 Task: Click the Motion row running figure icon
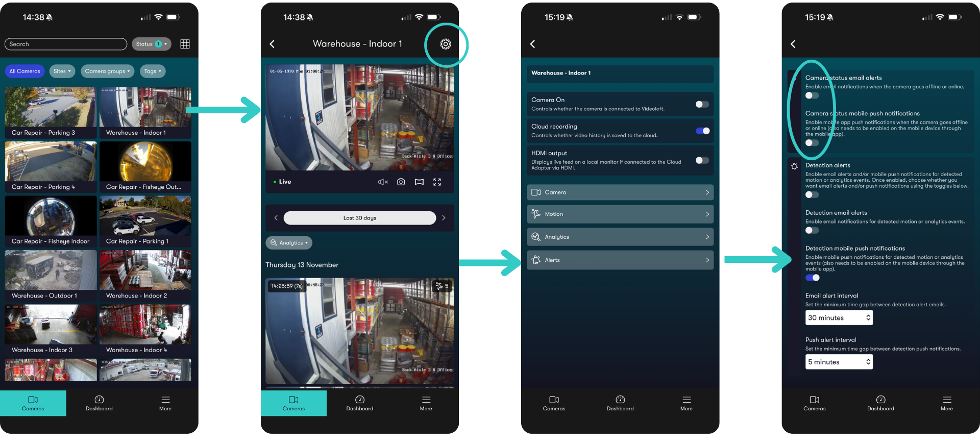click(x=536, y=214)
